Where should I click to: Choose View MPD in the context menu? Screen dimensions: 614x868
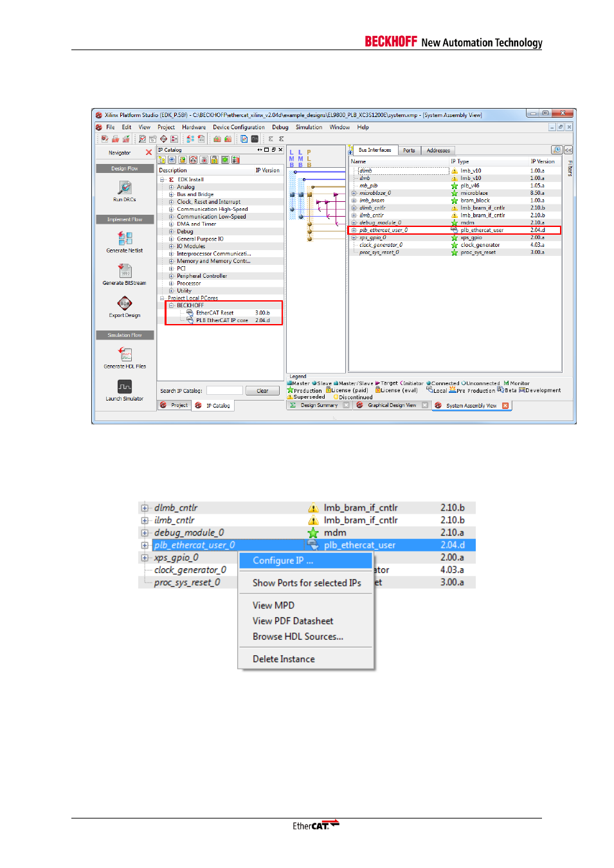pyautogui.click(x=306, y=606)
